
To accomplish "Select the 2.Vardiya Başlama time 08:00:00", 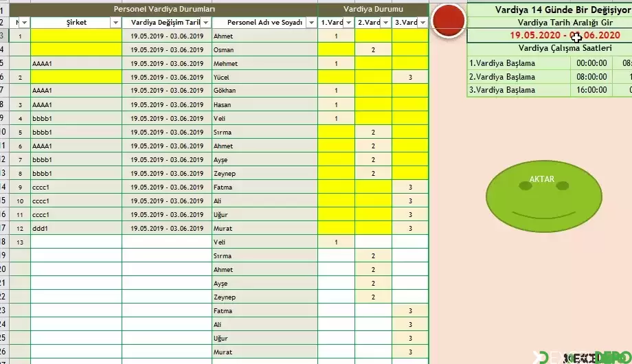I will tap(591, 77).
